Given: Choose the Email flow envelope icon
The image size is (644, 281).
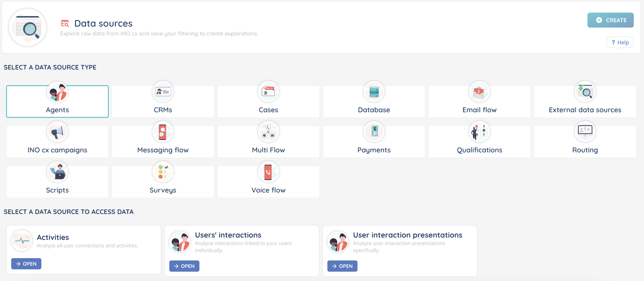Looking at the screenshot, I should [479, 92].
